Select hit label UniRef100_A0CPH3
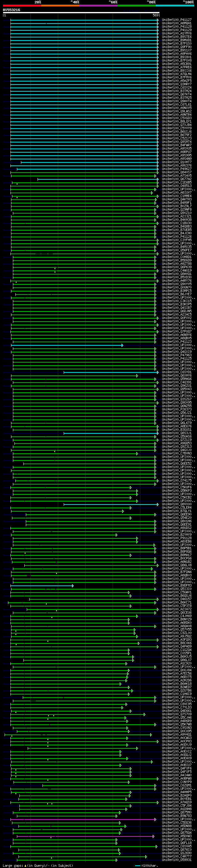197x868 pixels. (177, 741)
